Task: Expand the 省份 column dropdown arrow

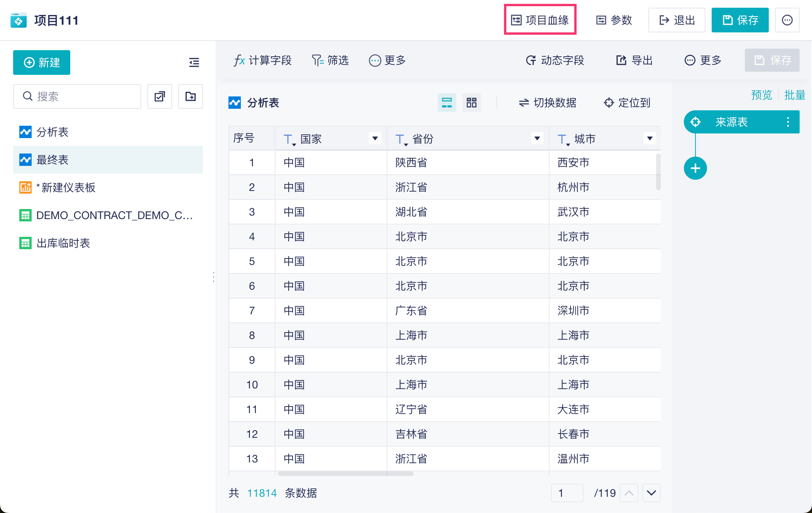Action: 537,138
